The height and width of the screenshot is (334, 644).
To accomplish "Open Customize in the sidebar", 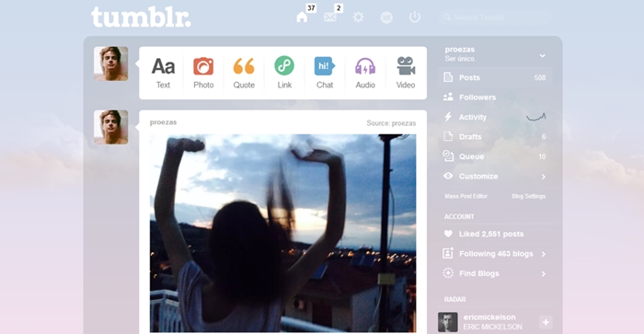I will 495,177.
